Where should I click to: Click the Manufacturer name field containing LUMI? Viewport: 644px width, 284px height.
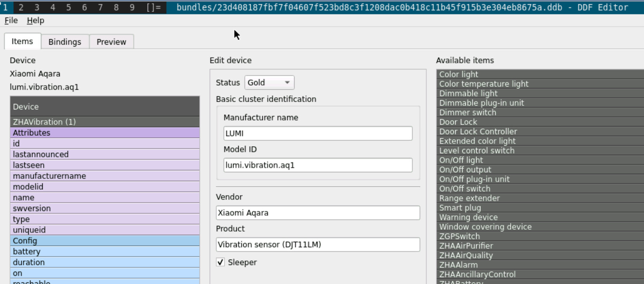click(x=318, y=133)
